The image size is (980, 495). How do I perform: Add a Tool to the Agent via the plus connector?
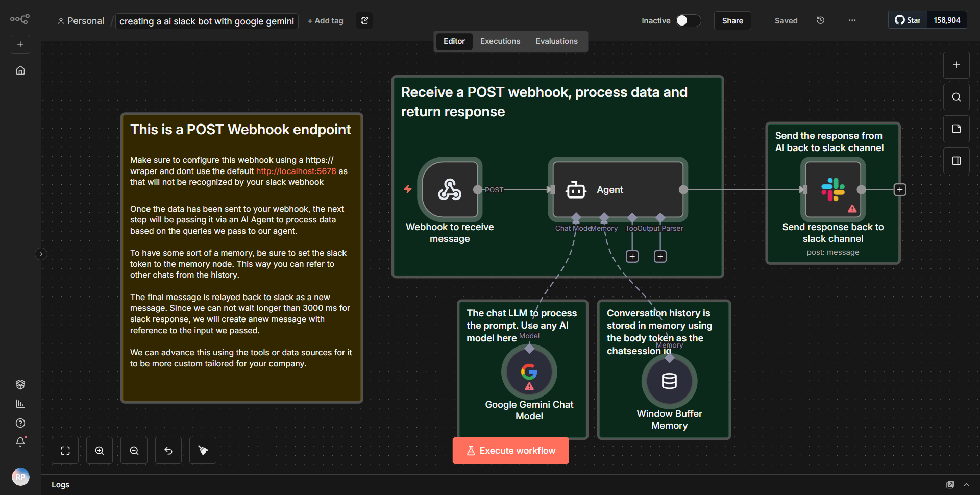(x=632, y=256)
